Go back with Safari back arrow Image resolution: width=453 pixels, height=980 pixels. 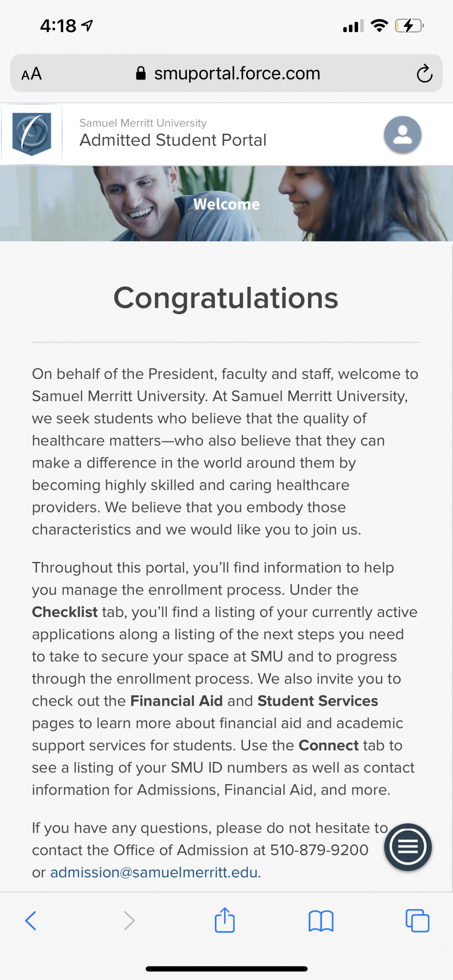click(x=31, y=921)
